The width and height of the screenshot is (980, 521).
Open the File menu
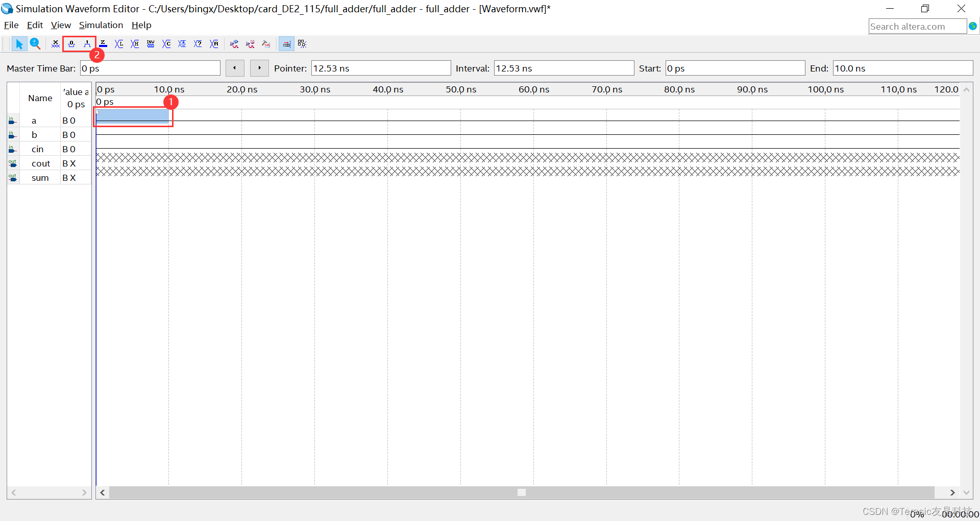[x=11, y=25]
